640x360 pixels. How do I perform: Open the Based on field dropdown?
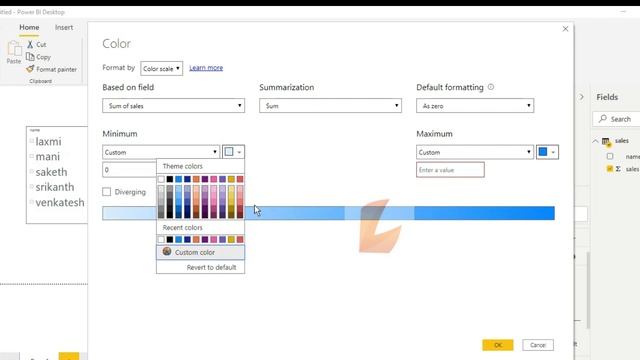173,106
